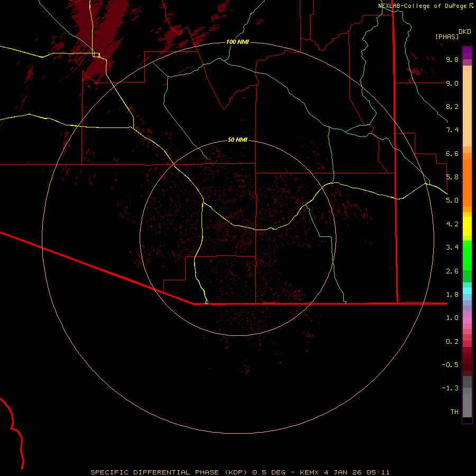Viewport: 476px width, 476px height.
Task: Click the 100 NMI range ring label
Action: click(x=237, y=42)
